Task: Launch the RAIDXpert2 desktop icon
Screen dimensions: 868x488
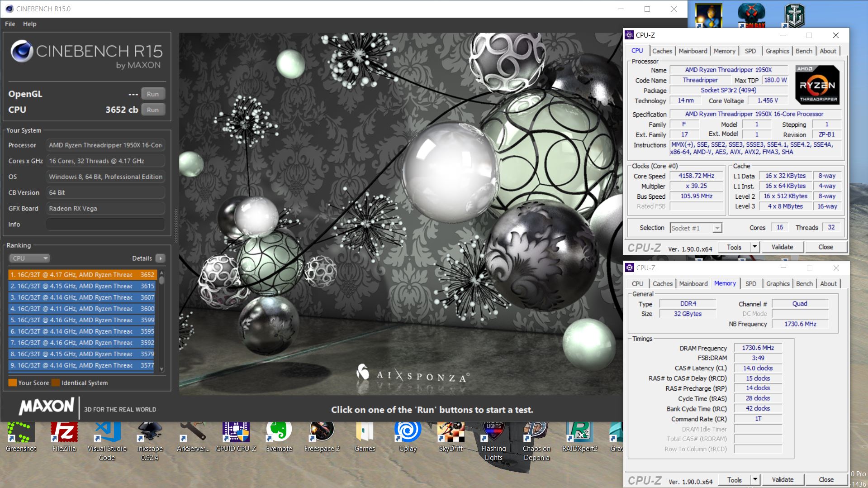Action: tap(579, 437)
